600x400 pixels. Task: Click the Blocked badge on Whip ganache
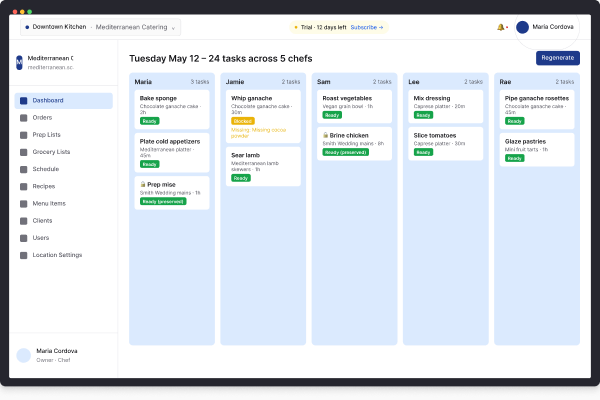(243, 121)
